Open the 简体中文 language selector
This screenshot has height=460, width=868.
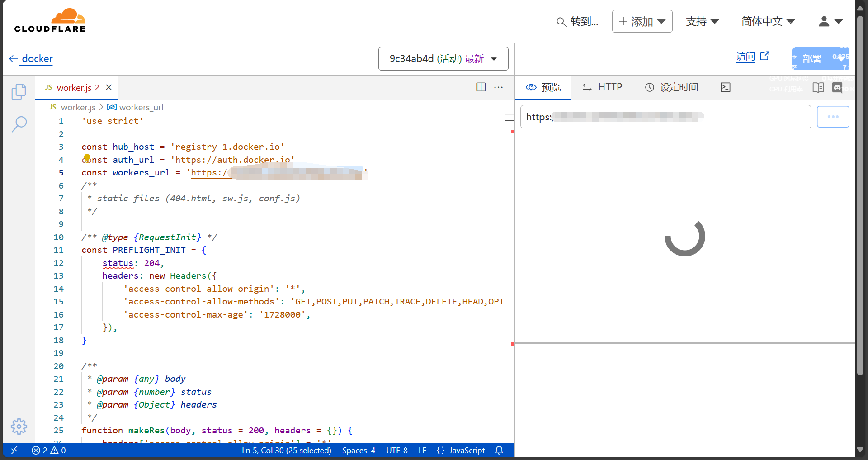pos(768,21)
